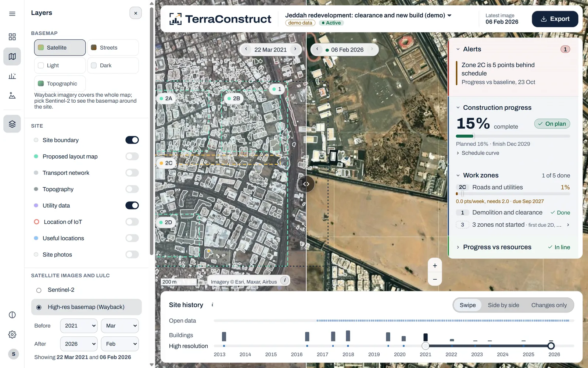Open Before month dropdown Mar
Screen dimensions: 588x368
point(120,326)
